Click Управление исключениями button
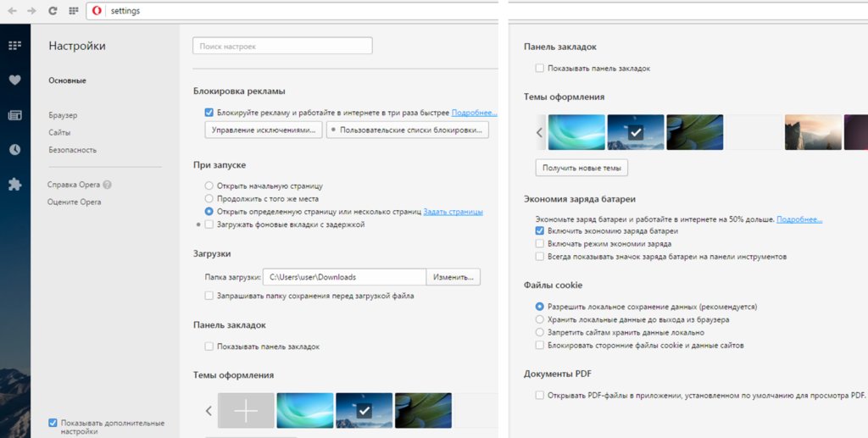868x438 pixels. point(264,130)
